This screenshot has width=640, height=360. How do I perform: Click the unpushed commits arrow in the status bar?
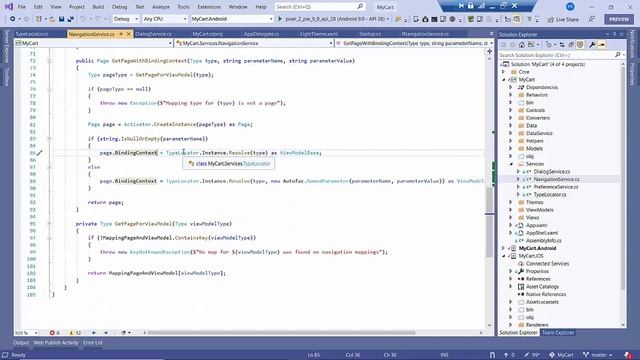(x=509, y=355)
